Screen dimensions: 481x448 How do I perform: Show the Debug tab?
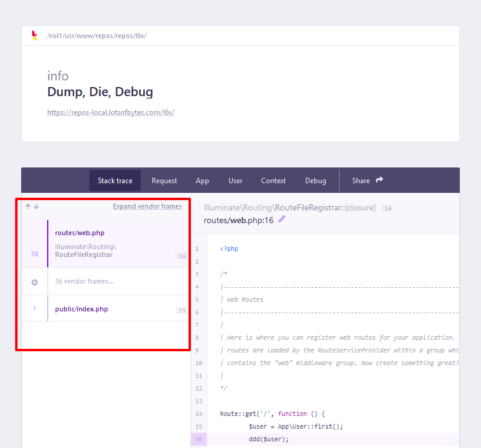pos(315,181)
